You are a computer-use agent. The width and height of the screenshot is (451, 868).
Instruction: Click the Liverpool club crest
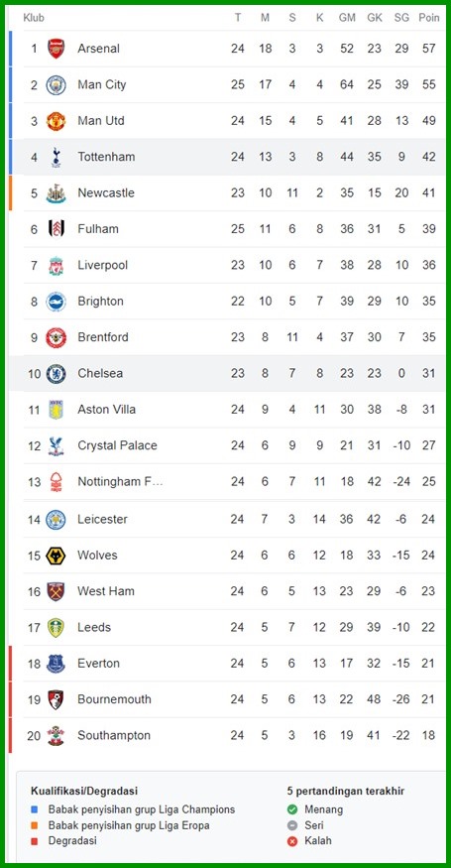tap(56, 265)
